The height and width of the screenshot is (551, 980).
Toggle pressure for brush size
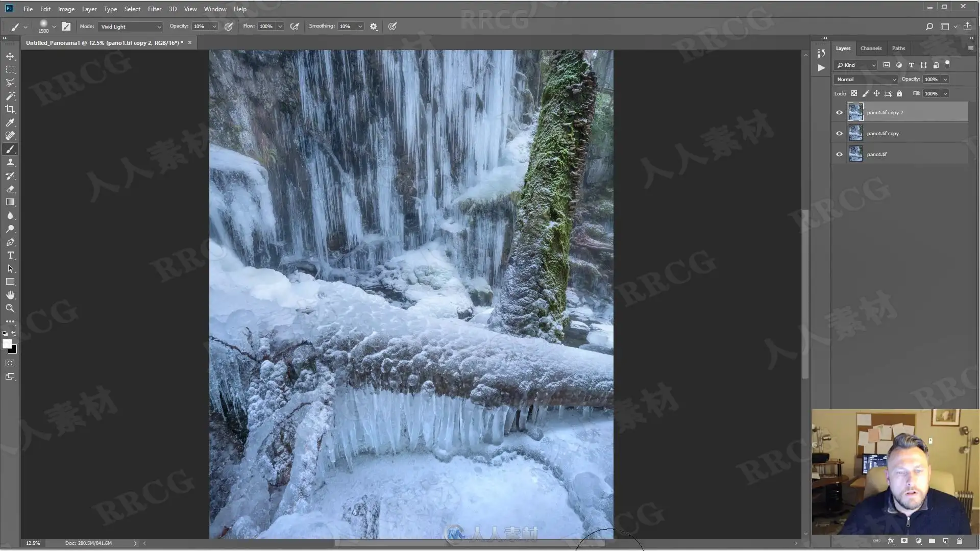coord(393,27)
